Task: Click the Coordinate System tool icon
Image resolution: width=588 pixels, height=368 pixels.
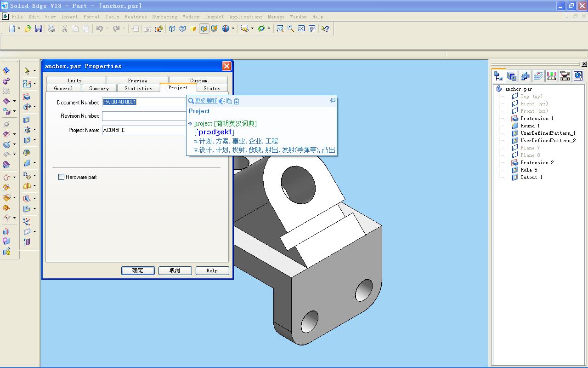Action: point(27,222)
